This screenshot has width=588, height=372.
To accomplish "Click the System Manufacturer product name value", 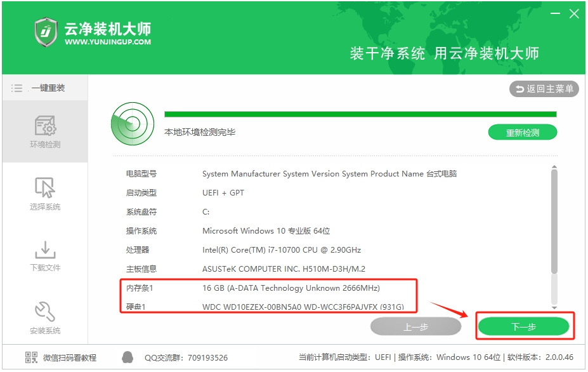I will (329, 174).
